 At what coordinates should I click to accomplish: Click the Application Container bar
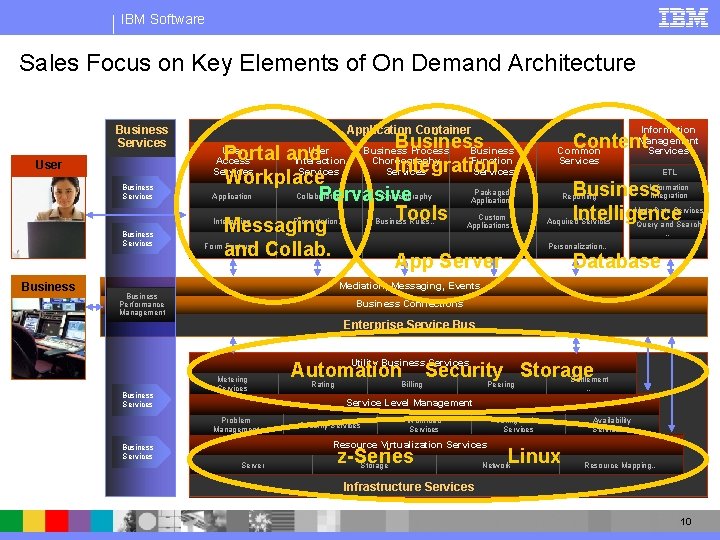click(408, 130)
